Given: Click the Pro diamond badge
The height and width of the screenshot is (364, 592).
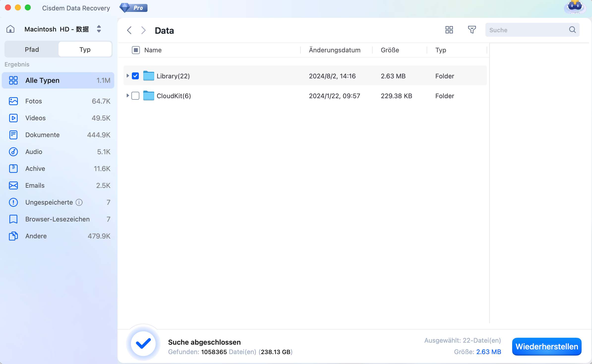Looking at the screenshot, I should tap(133, 8).
